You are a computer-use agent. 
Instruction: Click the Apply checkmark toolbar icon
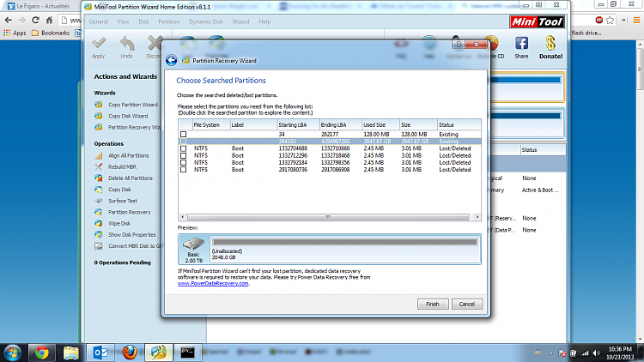tap(99, 43)
